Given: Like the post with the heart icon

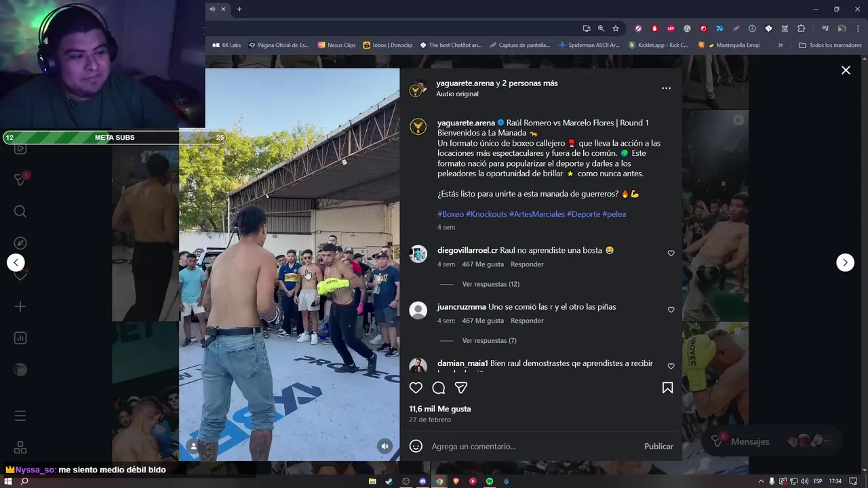Looking at the screenshot, I should tap(416, 388).
